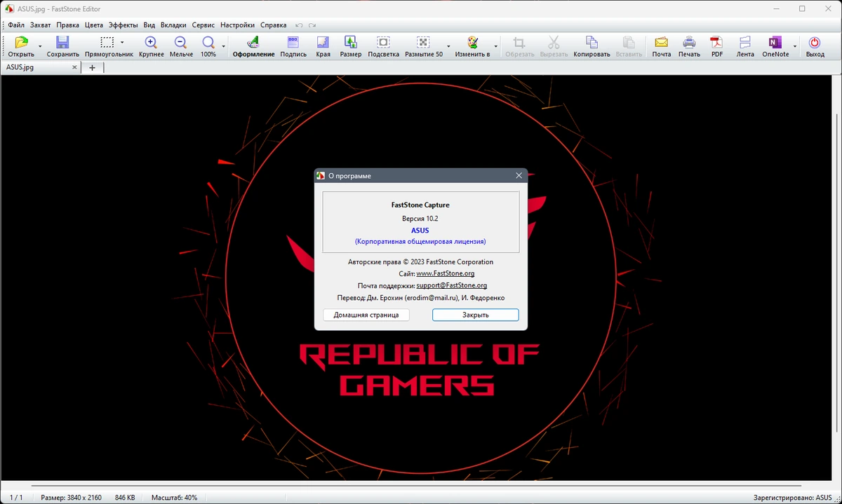
Task: Select the Rectangle (Прямоугольник) selection tool
Action: point(107,42)
